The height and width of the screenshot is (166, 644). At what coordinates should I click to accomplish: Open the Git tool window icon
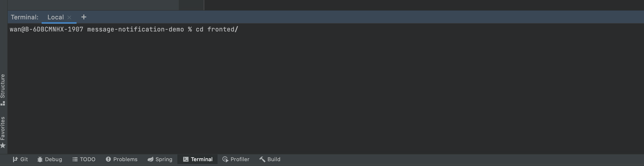pos(15,159)
